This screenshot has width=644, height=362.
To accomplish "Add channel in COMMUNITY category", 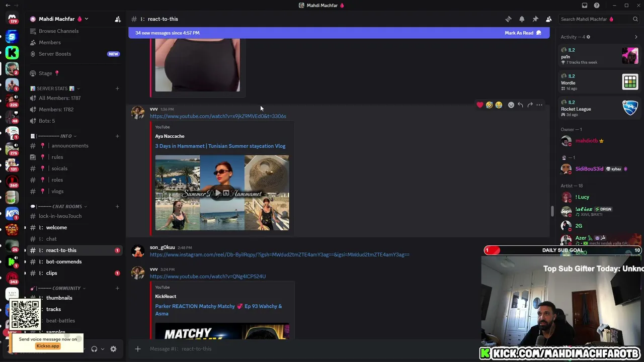I will tap(117, 288).
